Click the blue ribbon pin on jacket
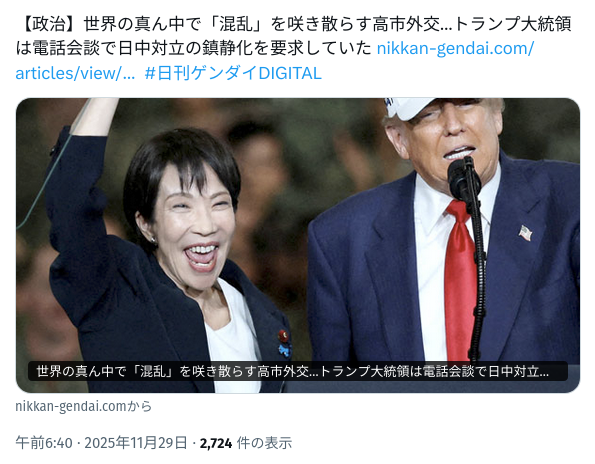The width and height of the screenshot is (595, 464). coord(285,351)
